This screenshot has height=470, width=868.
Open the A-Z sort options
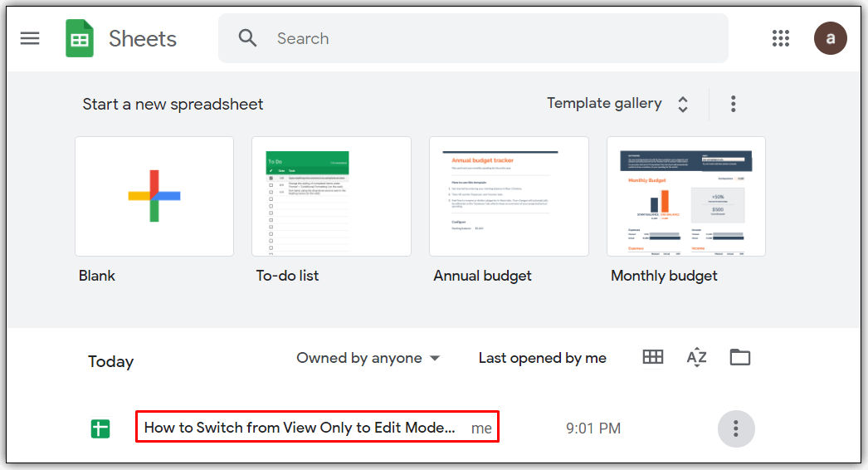click(x=696, y=357)
